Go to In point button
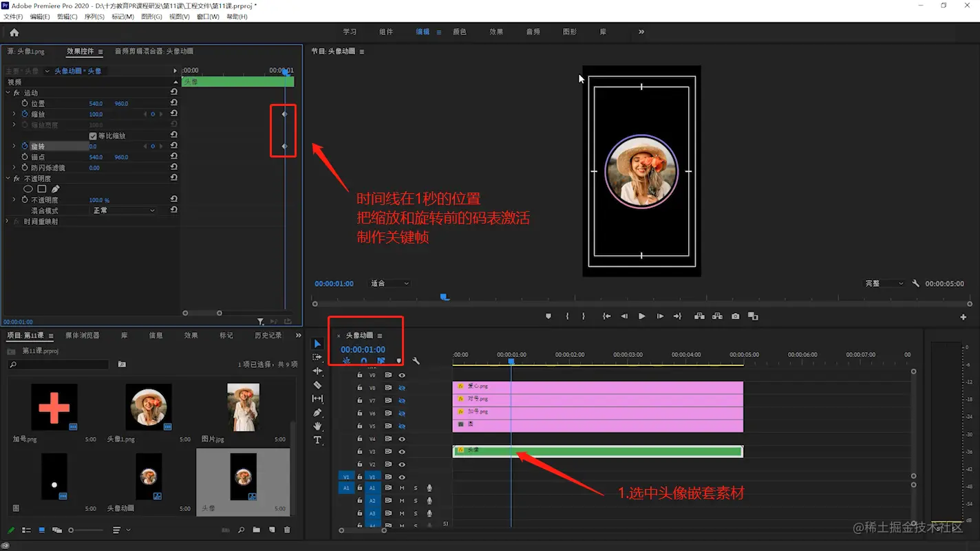The width and height of the screenshot is (980, 551). (x=606, y=316)
